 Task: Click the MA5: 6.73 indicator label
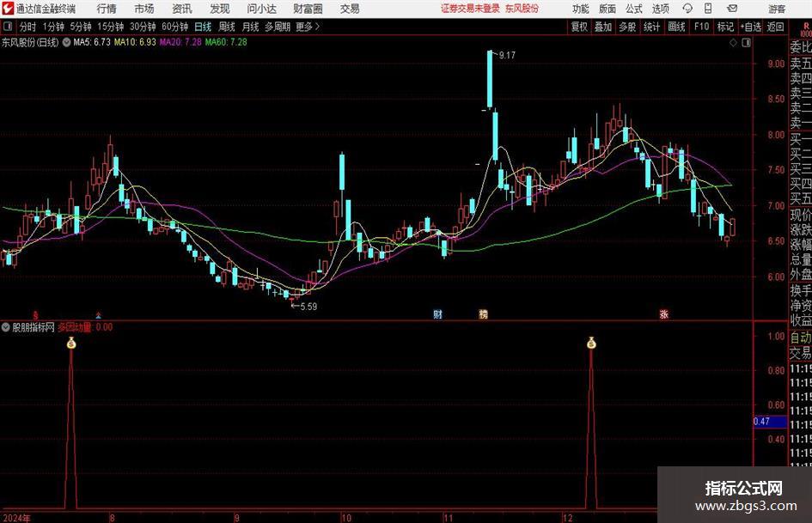pos(92,42)
